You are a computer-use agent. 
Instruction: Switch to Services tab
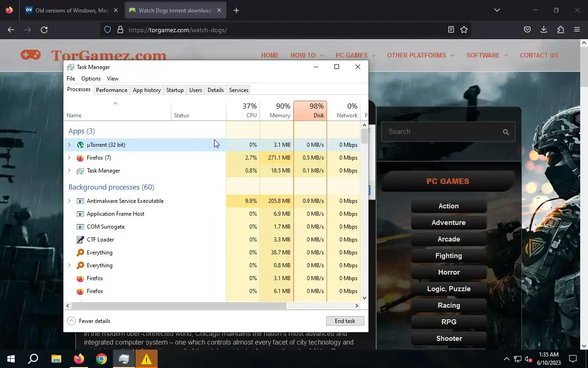[238, 90]
